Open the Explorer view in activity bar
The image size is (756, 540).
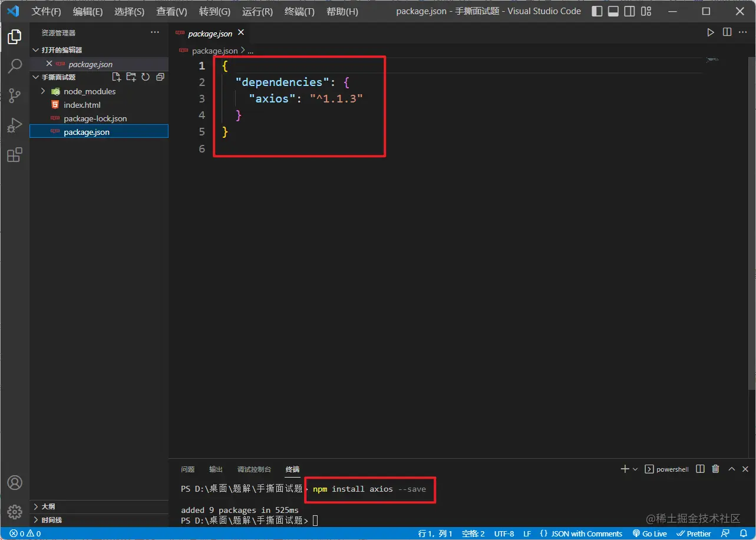[x=15, y=37]
